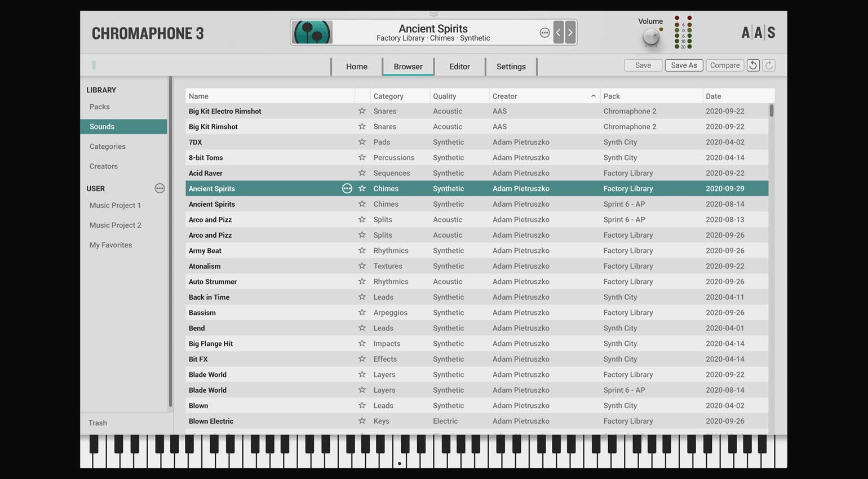Click the Volume knob
Viewport: 868px width, 479px height.
click(x=651, y=37)
